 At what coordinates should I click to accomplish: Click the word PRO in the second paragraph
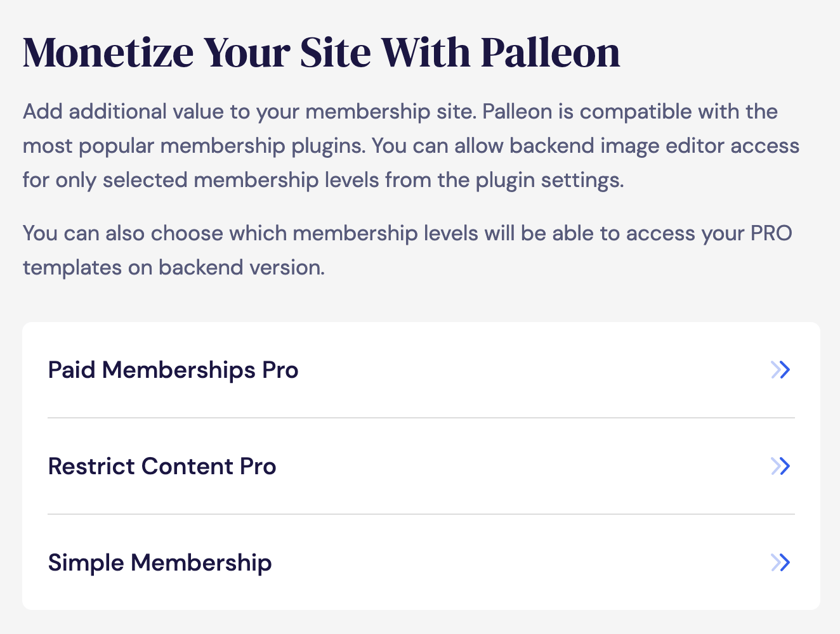(771, 233)
